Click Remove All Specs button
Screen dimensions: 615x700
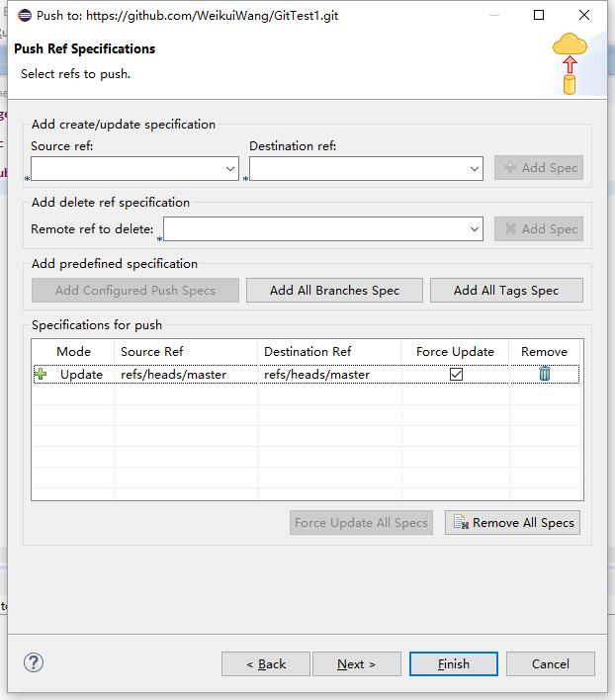(x=512, y=522)
